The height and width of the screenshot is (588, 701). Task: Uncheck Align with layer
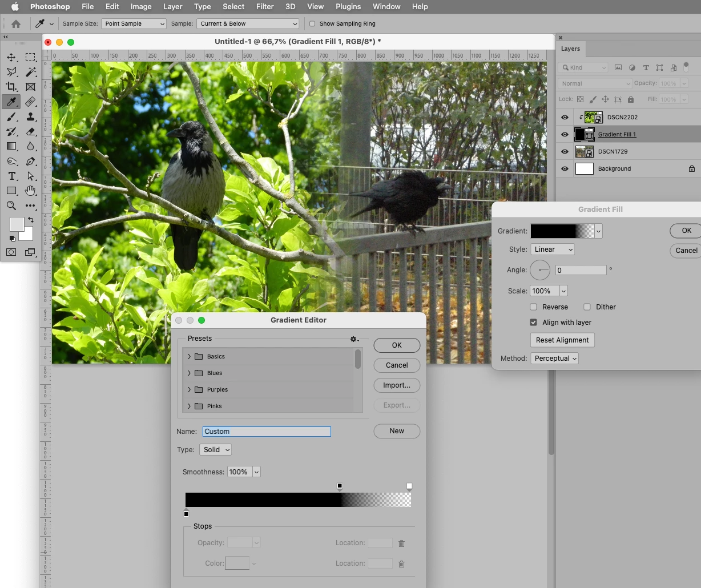point(533,323)
